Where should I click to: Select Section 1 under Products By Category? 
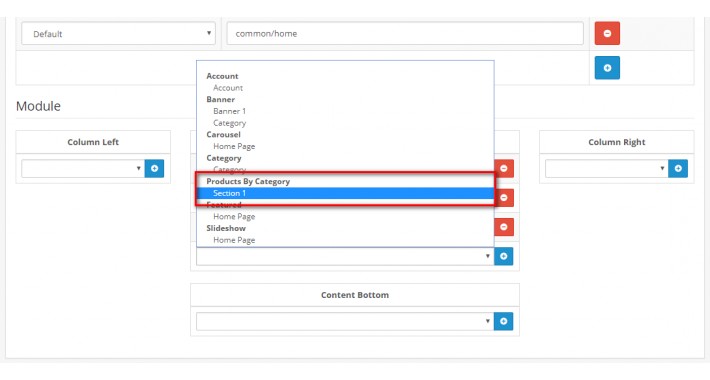point(345,193)
